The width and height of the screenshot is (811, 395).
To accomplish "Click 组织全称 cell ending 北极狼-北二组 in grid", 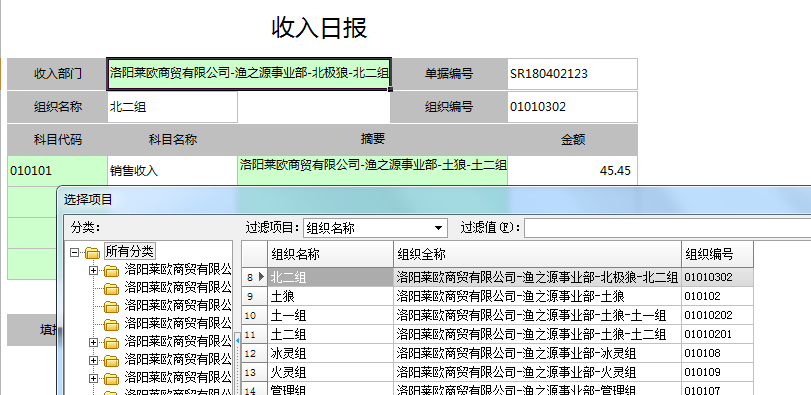I will [x=537, y=277].
